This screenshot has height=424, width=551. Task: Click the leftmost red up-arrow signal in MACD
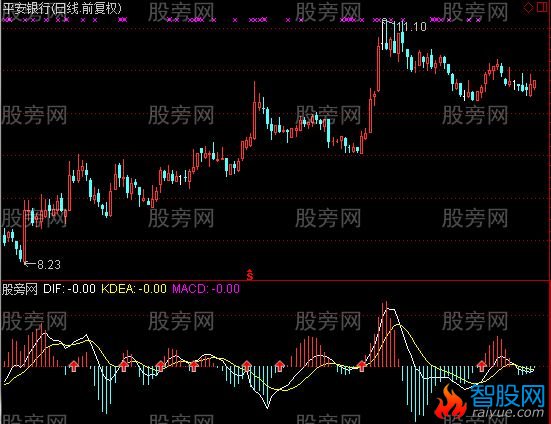coord(73,366)
